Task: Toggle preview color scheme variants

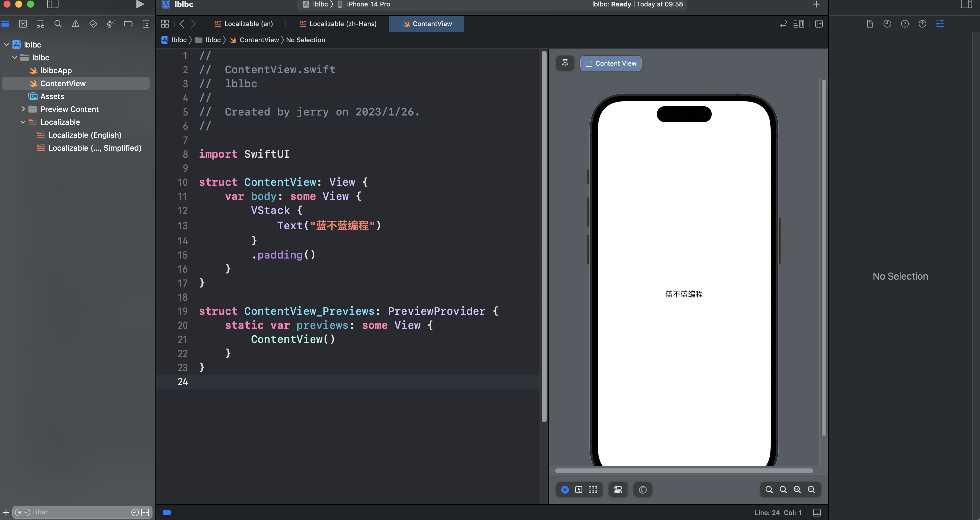Action: [x=592, y=490]
